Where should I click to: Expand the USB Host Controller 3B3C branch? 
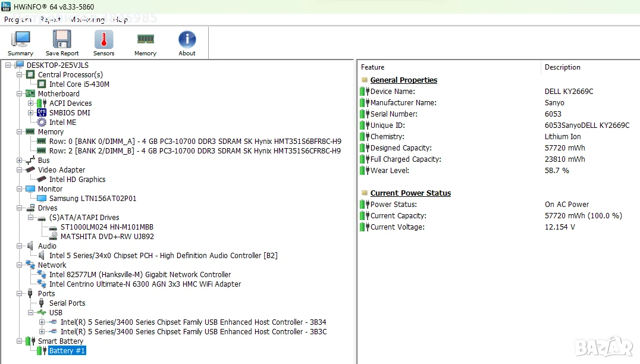click(42, 331)
